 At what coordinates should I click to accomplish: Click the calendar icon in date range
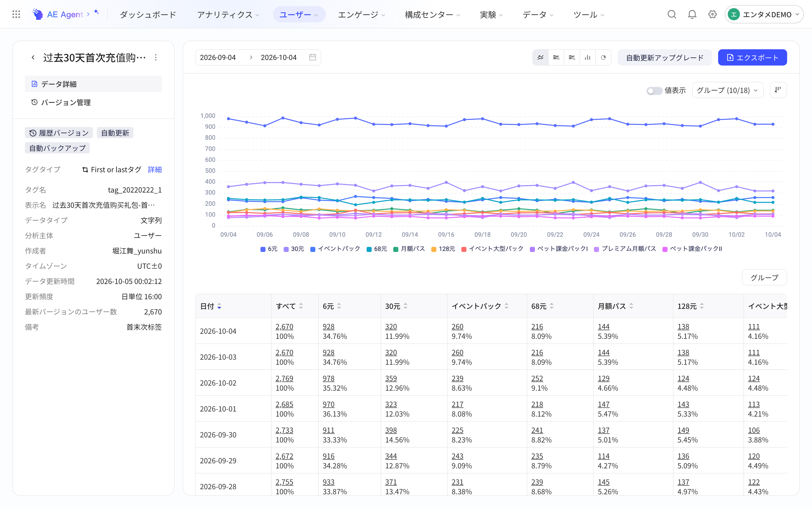312,57
